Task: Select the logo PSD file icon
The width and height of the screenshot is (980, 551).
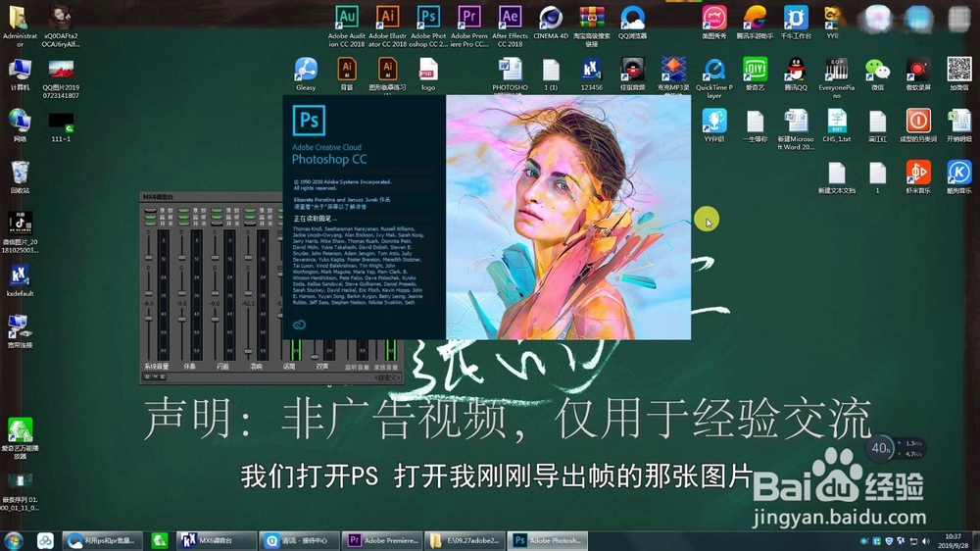Action: 428,74
